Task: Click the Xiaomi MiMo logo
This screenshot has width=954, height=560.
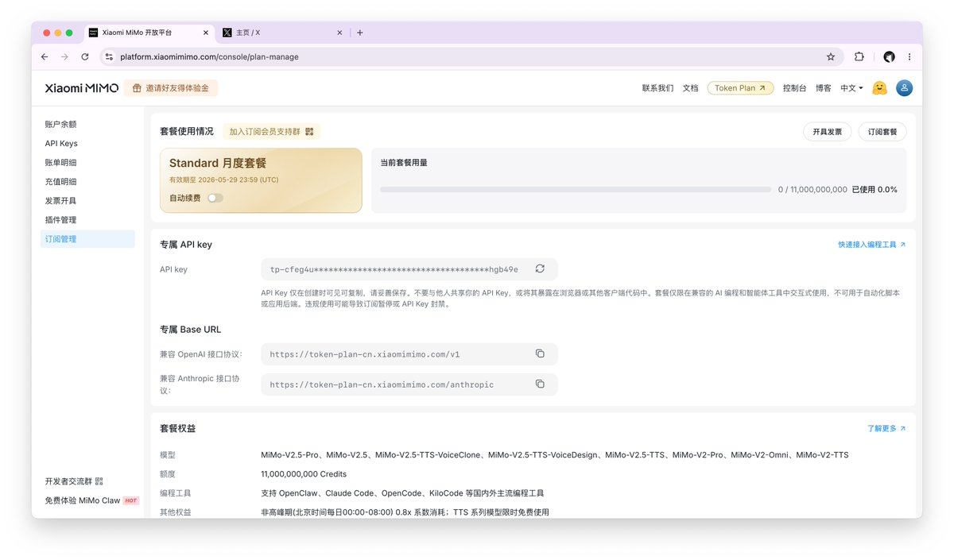Action: tap(82, 88)
